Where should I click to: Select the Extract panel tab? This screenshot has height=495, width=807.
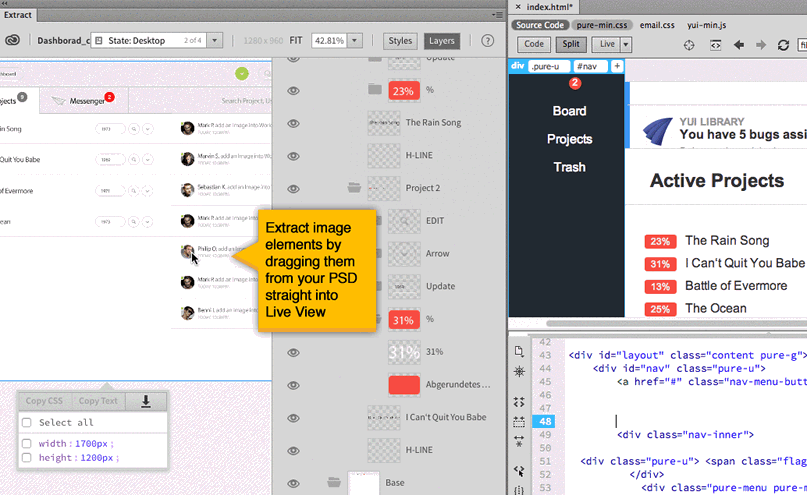coord(18,15)
